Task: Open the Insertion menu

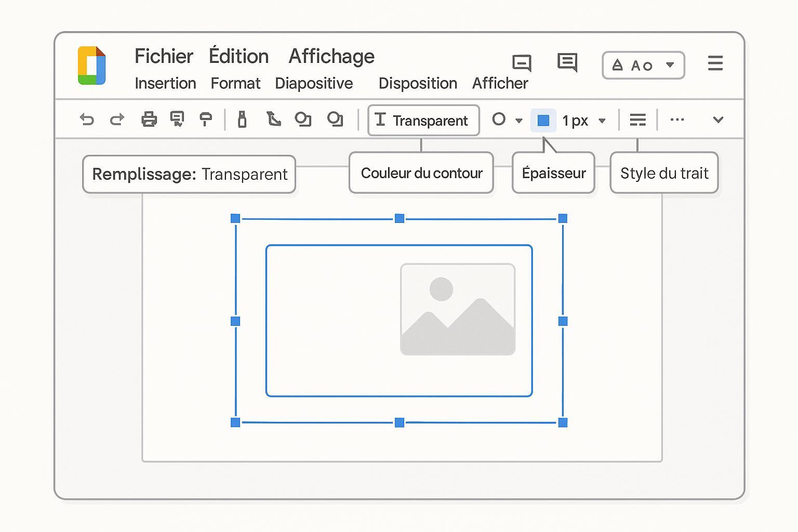Action: (165, 83)
